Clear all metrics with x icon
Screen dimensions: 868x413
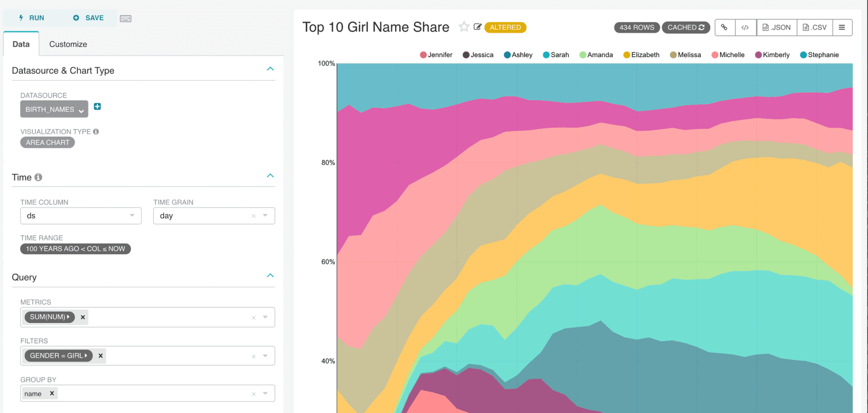(x=254, y=318)
